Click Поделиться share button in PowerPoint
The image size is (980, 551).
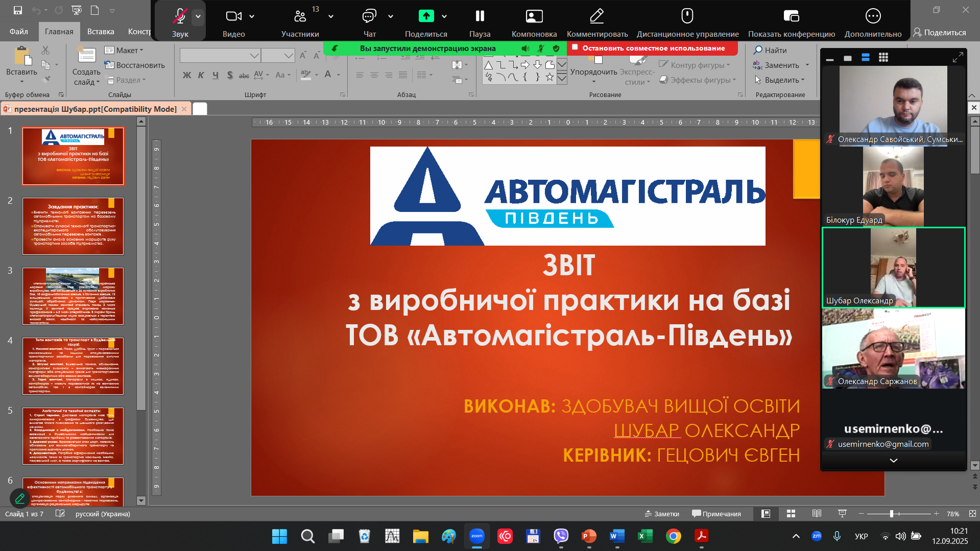(940, 32)
